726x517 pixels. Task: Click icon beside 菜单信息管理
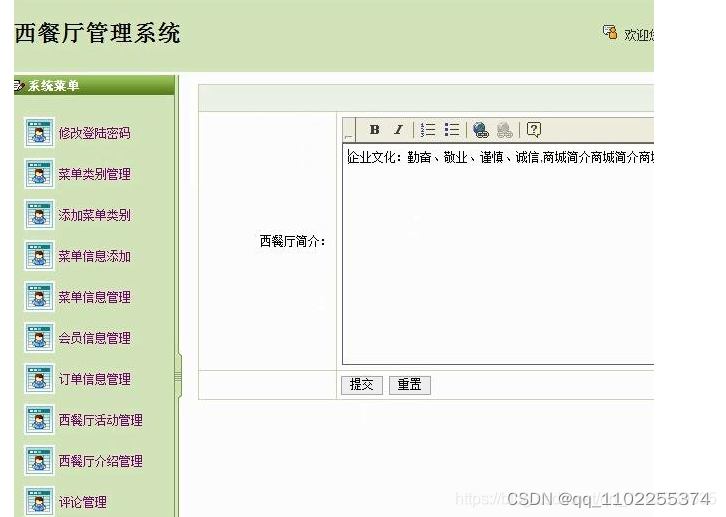(39, 297)
